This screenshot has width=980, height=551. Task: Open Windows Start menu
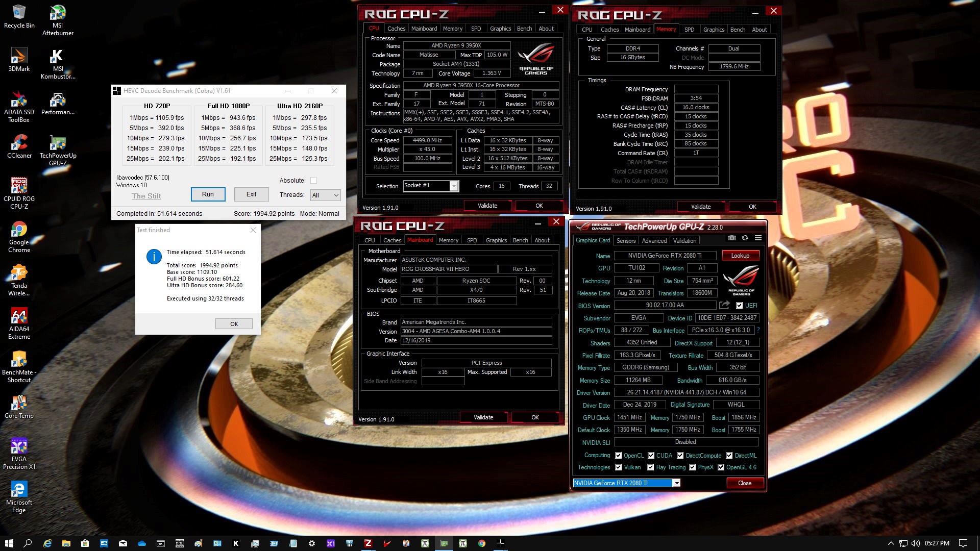[x=9, y=543]
